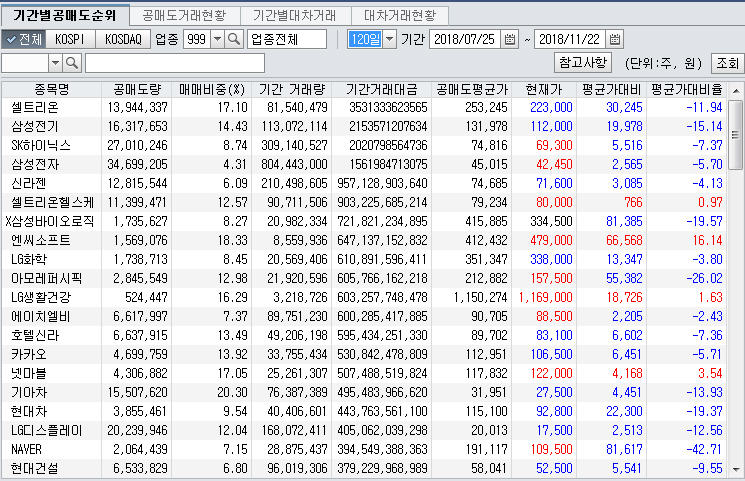Open the end date calendar picker

615,39
